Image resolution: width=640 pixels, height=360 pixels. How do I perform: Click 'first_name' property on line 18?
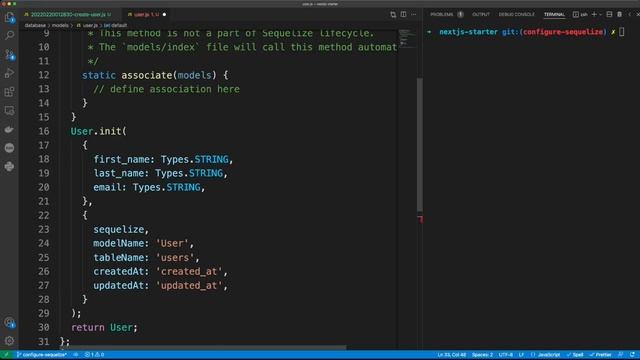point(121,159)
